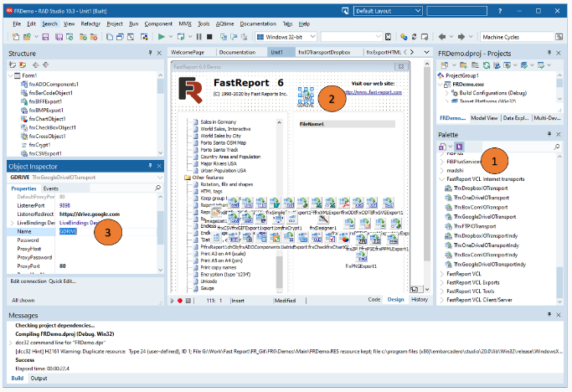Click the Palette panel vertical scrollbar
This screenshot has width=572, height=392.
(559, 230)
